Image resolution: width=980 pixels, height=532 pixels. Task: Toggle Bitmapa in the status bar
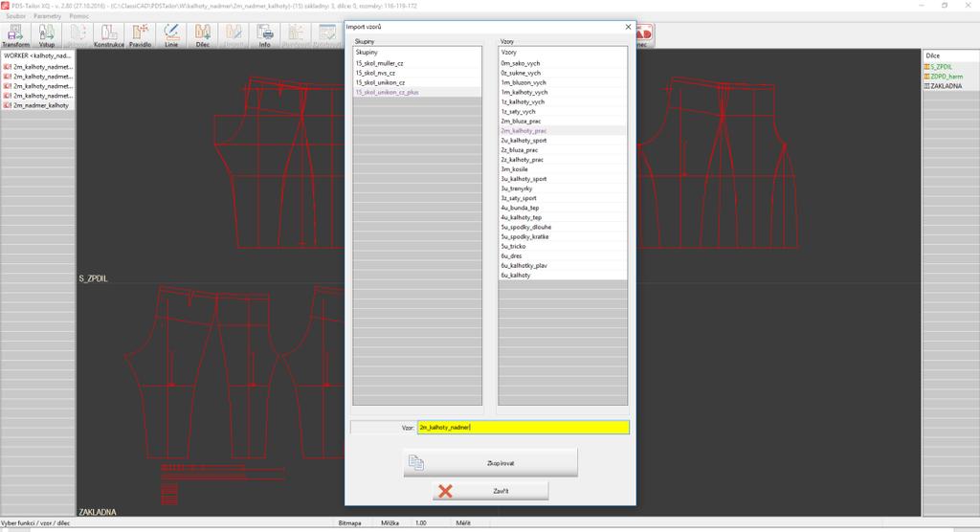[349, 523]
